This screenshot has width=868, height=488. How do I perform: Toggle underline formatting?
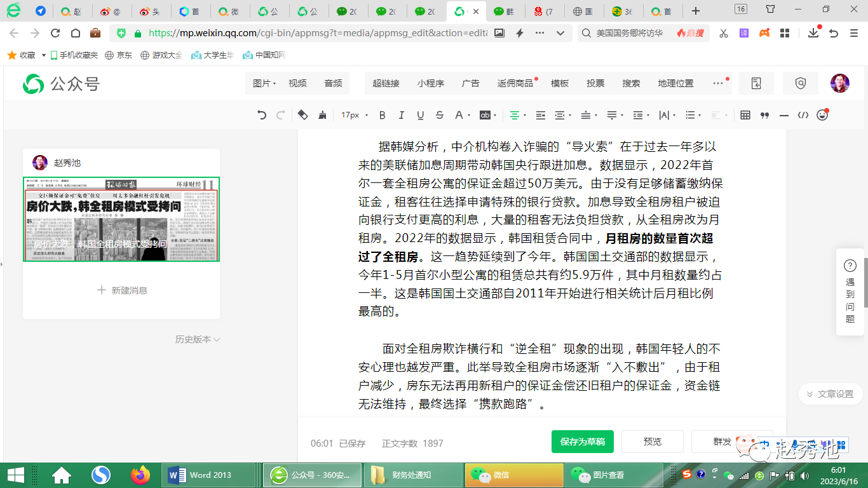pyautogui.click(x=420, y=115)
